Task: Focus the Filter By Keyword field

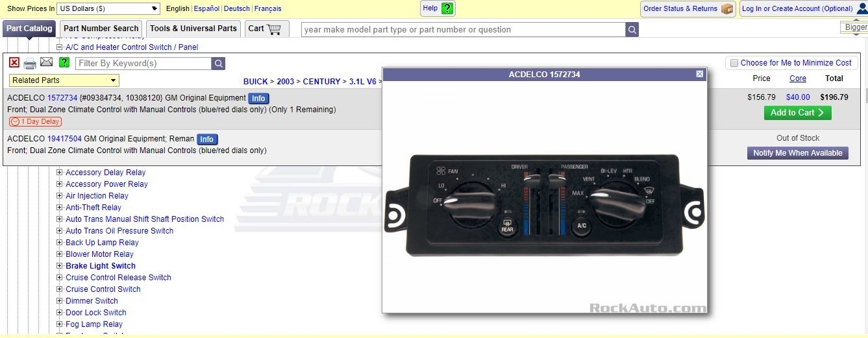Action: (143, 64)
